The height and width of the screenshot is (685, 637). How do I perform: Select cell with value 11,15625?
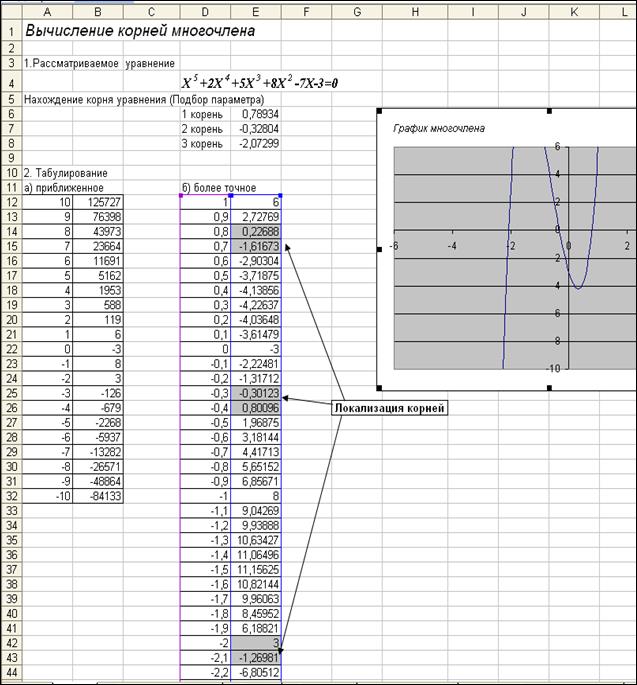pyautogui.click(x=256, y=569)
